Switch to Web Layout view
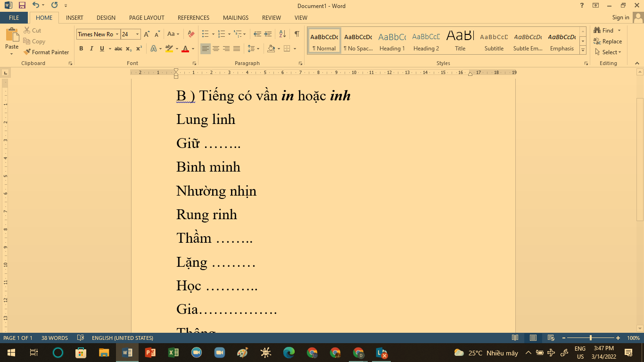Screen dimensions: 644x362 tap(551, 338)
